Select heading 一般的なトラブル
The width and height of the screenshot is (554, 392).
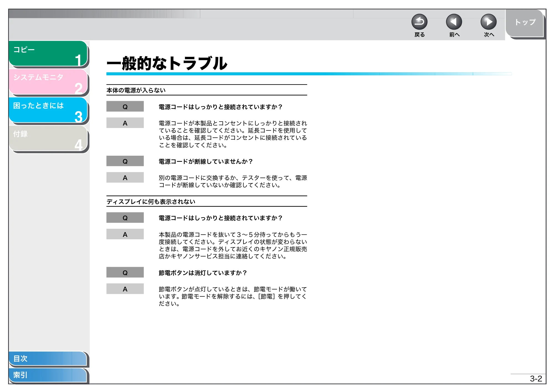coord(167,63)
